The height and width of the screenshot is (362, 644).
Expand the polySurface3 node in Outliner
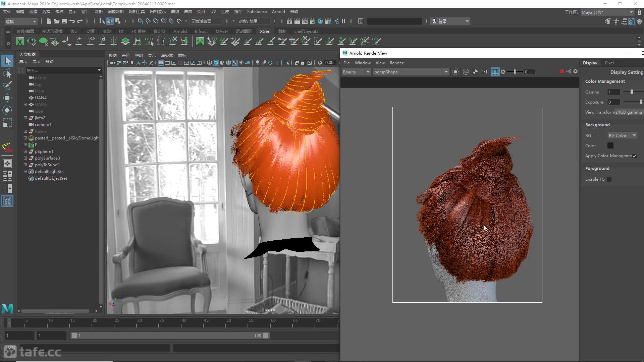click(x=25, y=158)
